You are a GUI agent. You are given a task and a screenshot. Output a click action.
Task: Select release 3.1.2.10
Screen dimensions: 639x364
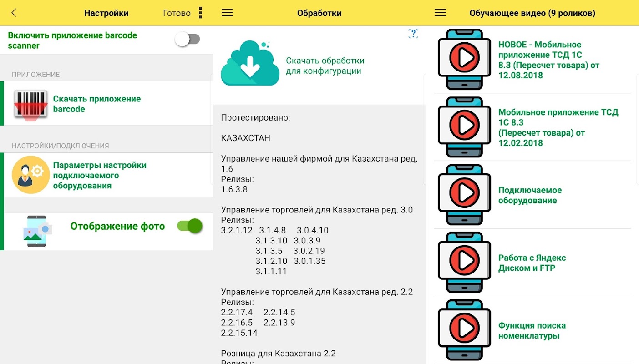click(272, 262)
